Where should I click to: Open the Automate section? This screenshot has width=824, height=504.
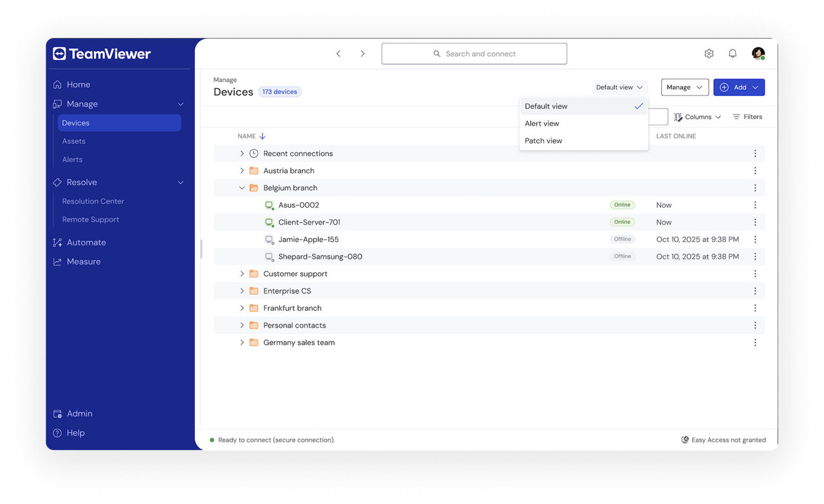[79, 243]
